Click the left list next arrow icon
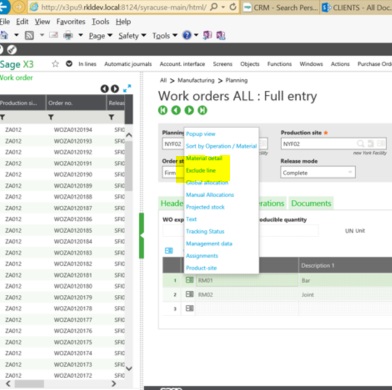 click(115, 89)
